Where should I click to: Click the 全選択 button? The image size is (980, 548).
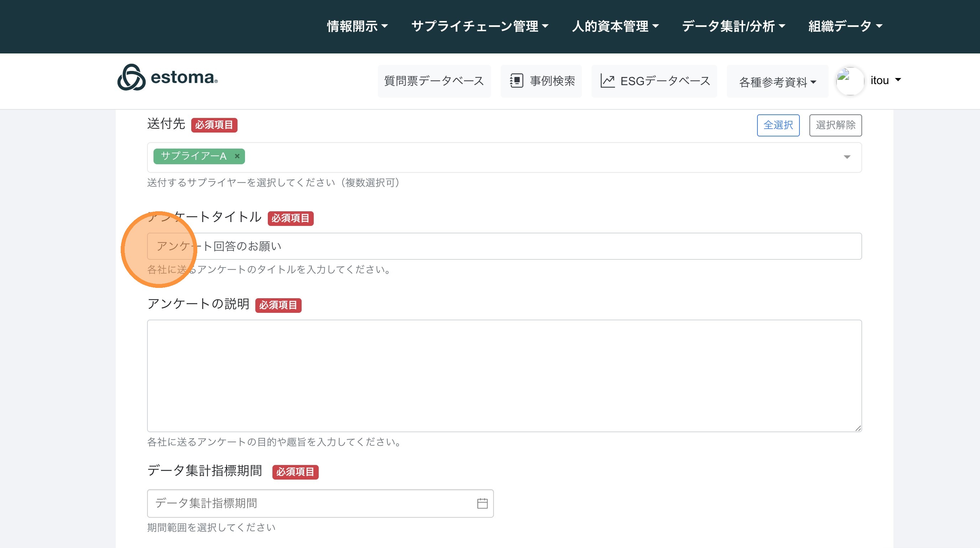pyautogui.click(x=778, y=125)
